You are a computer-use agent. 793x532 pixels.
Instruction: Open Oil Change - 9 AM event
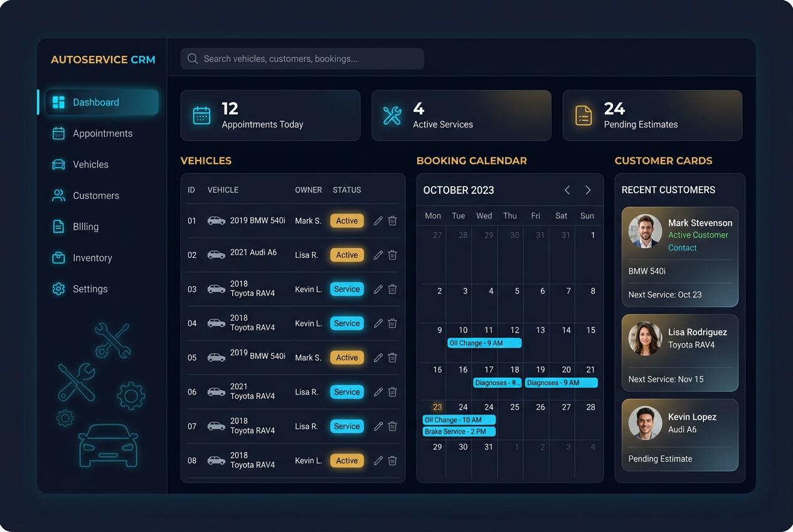484,343
